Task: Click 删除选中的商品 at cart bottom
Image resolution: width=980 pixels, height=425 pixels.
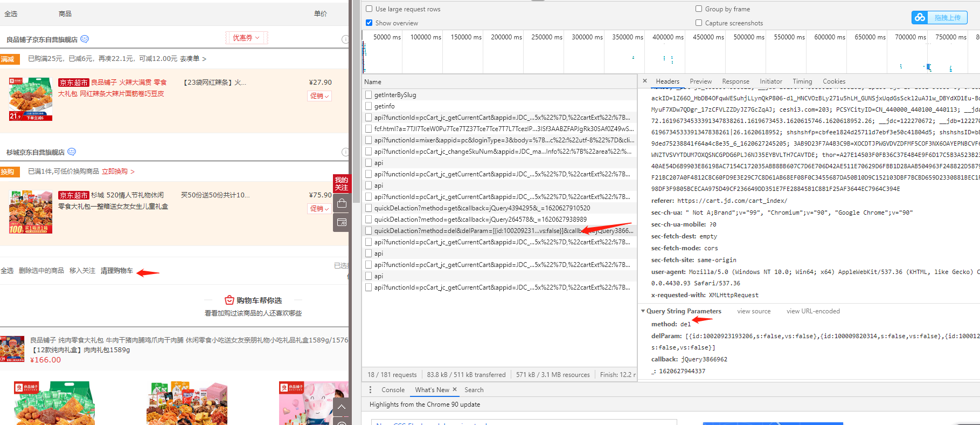Action: [41, 271]
